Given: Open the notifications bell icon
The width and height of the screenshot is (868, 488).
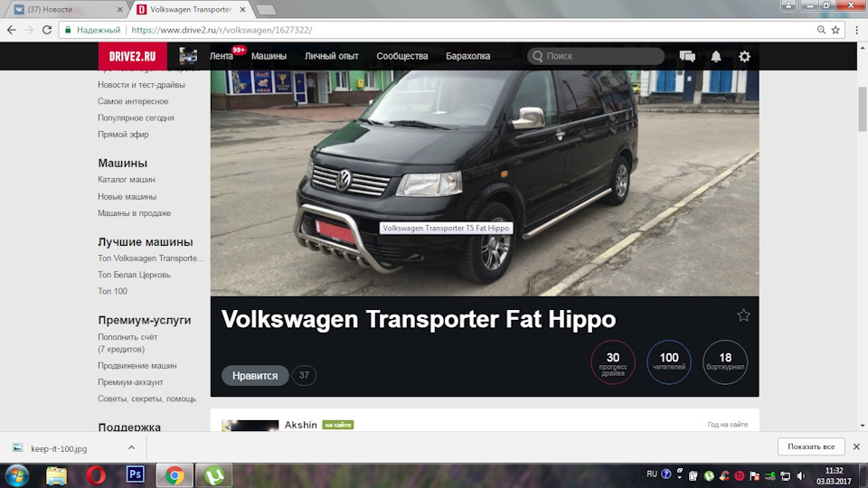Looking at the screenshot, I should (x=716, y=56).
